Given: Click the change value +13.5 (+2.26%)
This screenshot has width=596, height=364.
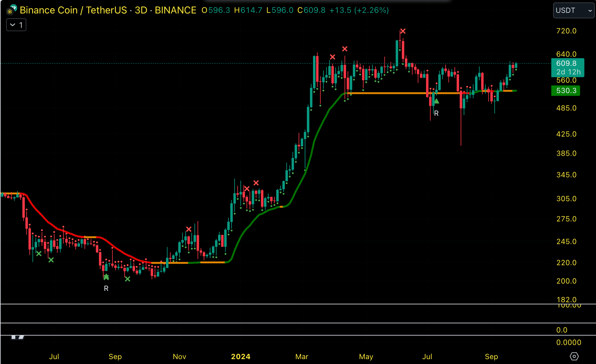Looking at the screenshot, I should pyautogui.click(x=359, y=10).
